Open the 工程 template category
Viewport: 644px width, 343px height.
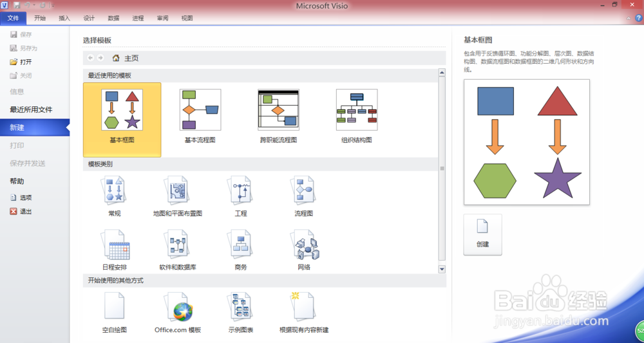click(241, 196)
